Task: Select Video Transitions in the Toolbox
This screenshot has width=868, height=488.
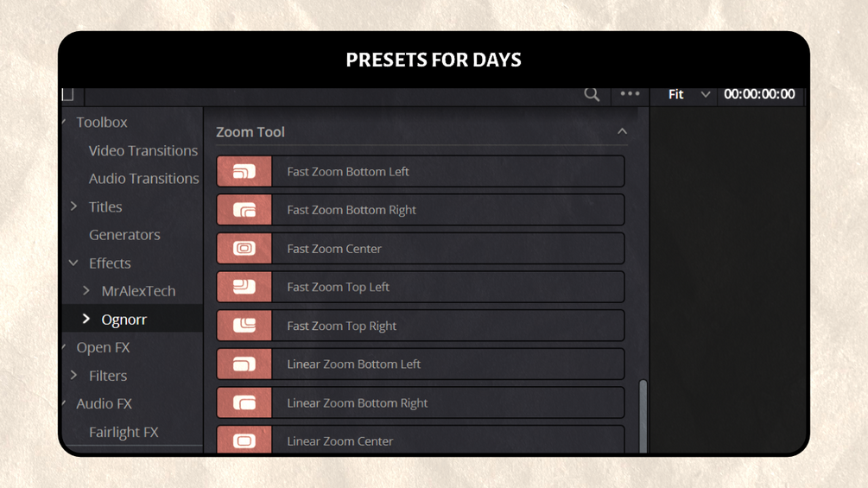Action: (143, 150)
